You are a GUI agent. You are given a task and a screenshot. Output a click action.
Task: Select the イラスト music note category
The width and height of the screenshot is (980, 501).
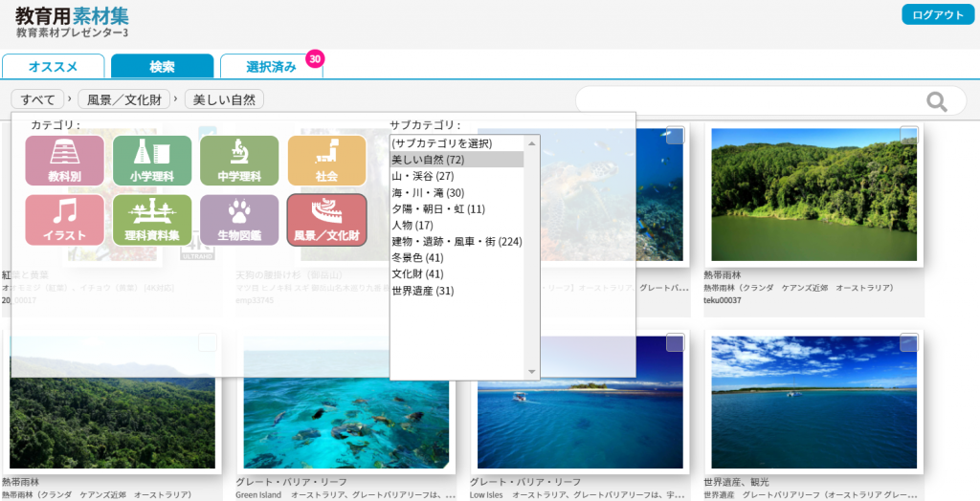(64, 220)
